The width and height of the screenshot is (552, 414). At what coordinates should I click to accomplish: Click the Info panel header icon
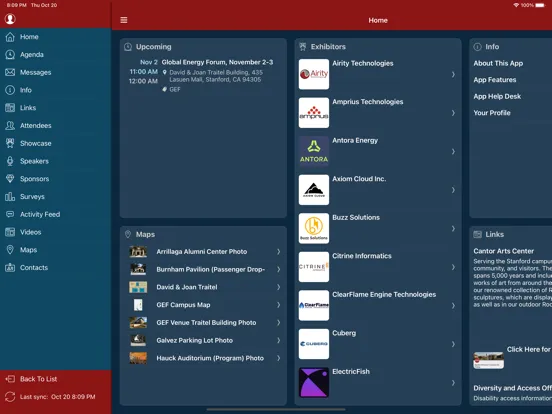point(477,47)
